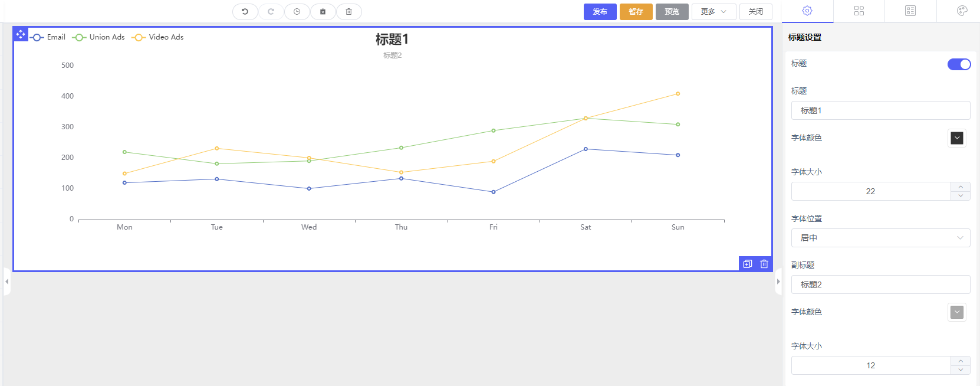
Task: Click the 暂存 save draft button
Action: (636, 12)
